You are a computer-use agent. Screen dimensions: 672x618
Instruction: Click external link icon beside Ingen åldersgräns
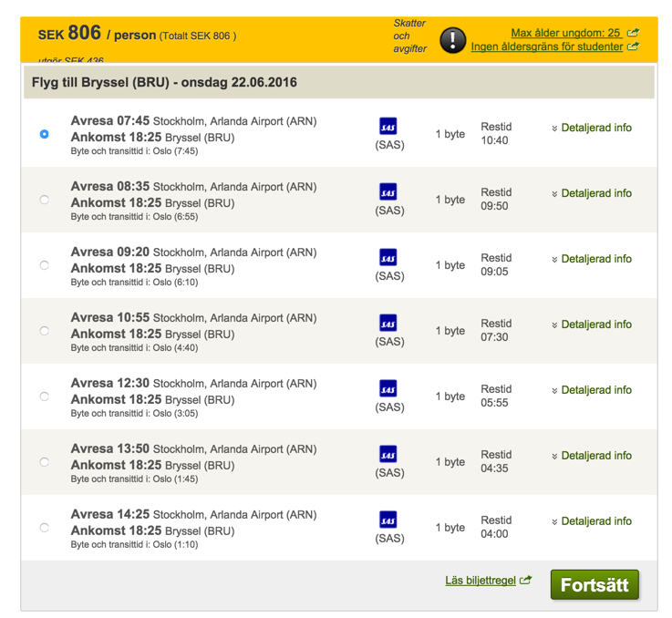[x=634, y=46]
